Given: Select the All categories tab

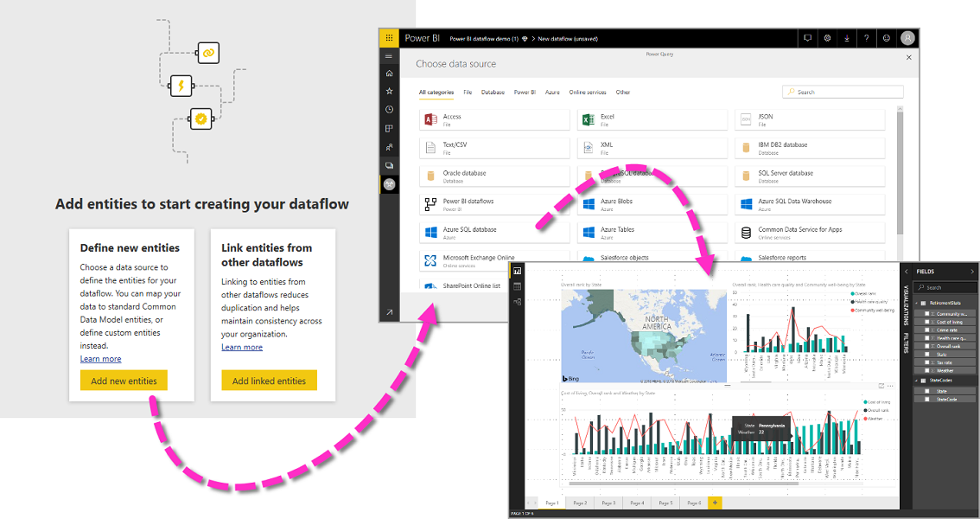Looking at the screenshot, I should (436, 92).
